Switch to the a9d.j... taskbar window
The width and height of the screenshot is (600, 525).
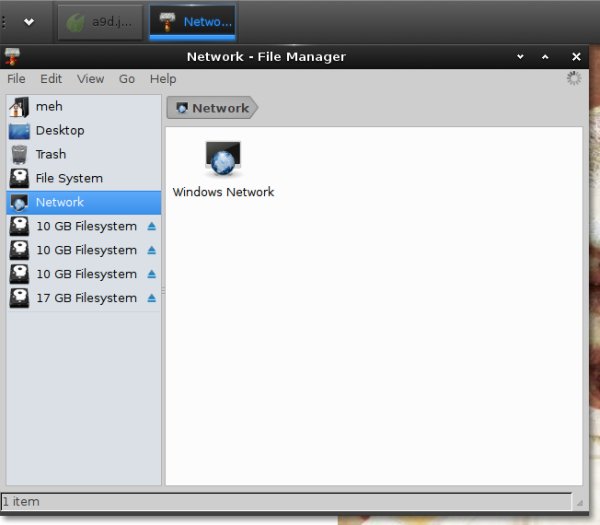(100, 21)
